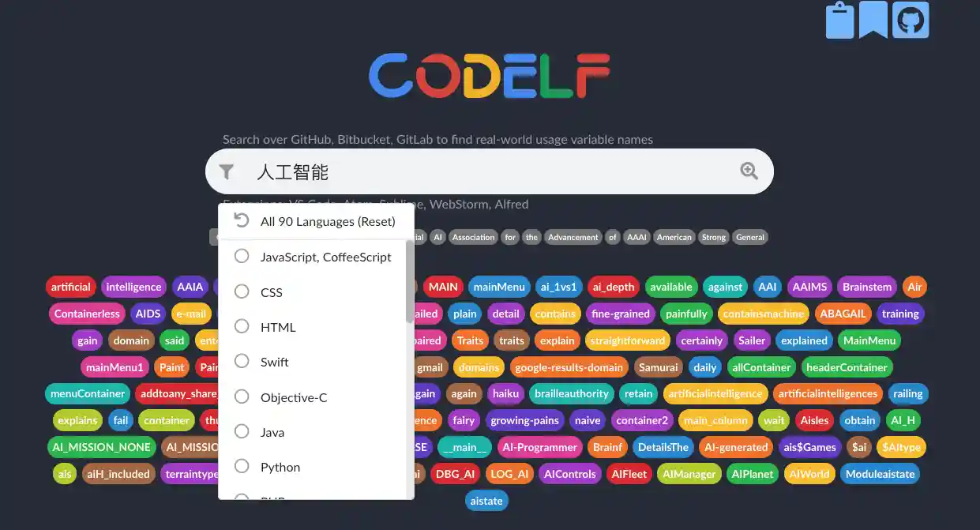This screenshot has width=980, height=530.
Task: Open the GitHub repository icon
Action: pyautogui.click(x=911, y=20)
